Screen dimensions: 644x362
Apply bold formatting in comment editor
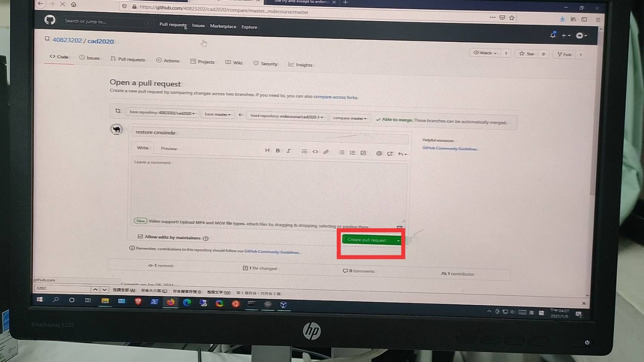278,150
